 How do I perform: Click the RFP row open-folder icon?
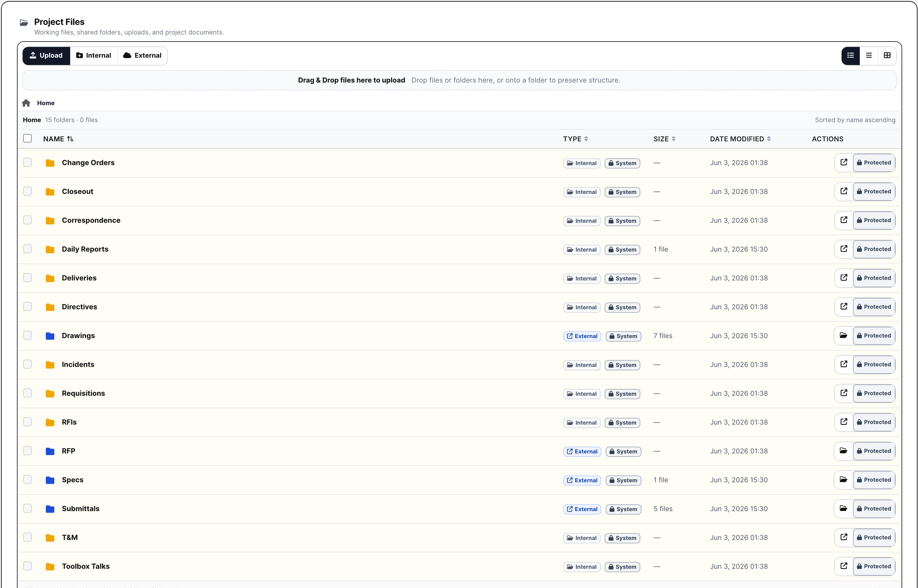(844, 451)
